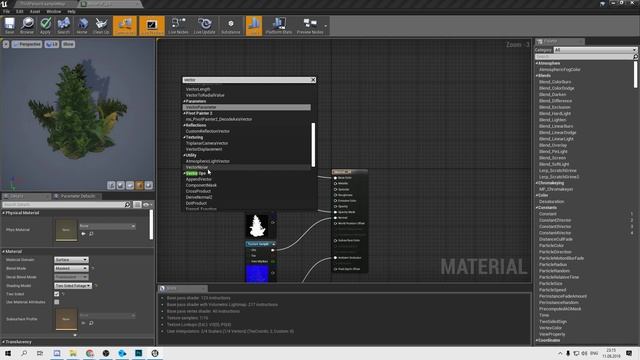The width and height of the screenshot is (640, 360).
Task: Open the Window menu
Action: pyautogui.click(x=53, y=11)
